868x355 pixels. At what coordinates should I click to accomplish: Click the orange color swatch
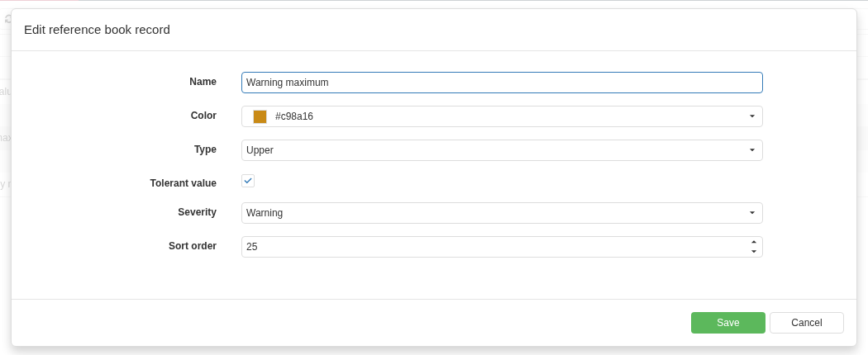coord(260,116)
